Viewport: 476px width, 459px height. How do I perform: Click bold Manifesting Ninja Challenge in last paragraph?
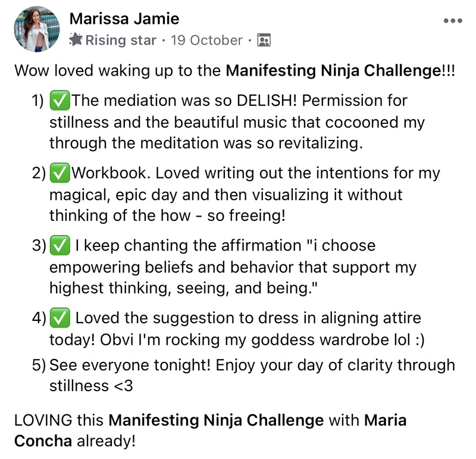(216, 420)
